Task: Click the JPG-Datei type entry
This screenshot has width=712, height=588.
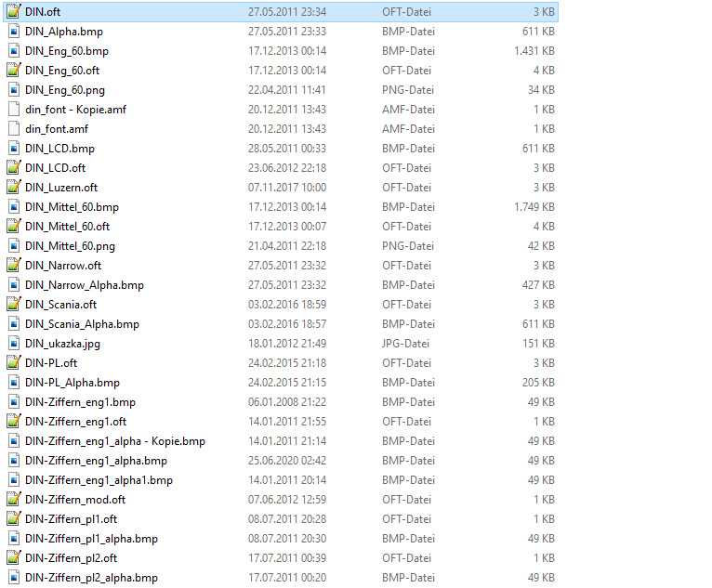Action: pyautogui.click(x=405, y=344)
